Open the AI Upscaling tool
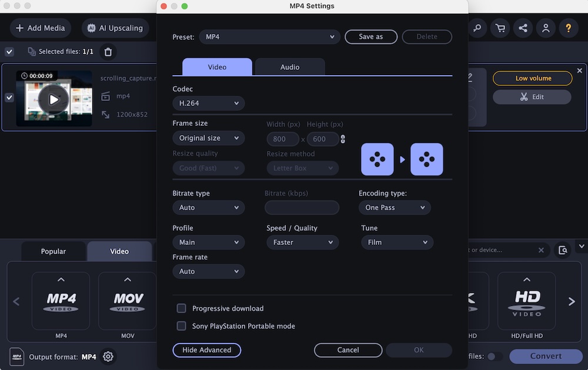This screenshot has height=370, width=588. click(115, 28)
